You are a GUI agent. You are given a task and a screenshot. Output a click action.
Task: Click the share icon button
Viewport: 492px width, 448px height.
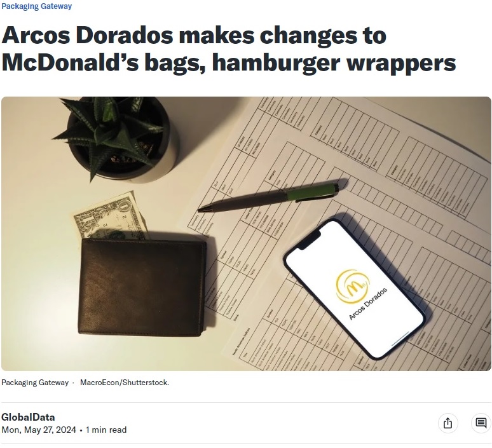(448, 423)
